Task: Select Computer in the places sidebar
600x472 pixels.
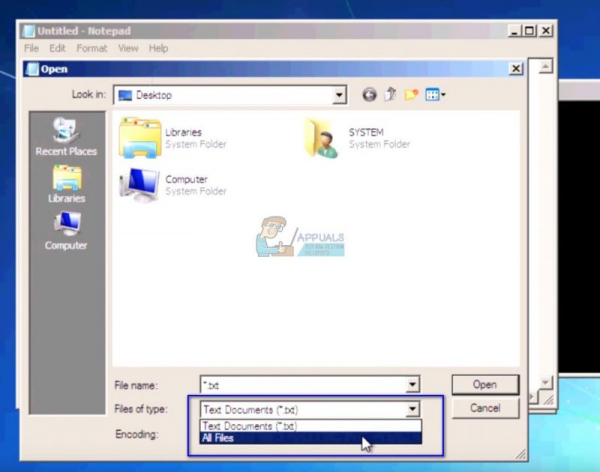Action: tap(66, 231)
